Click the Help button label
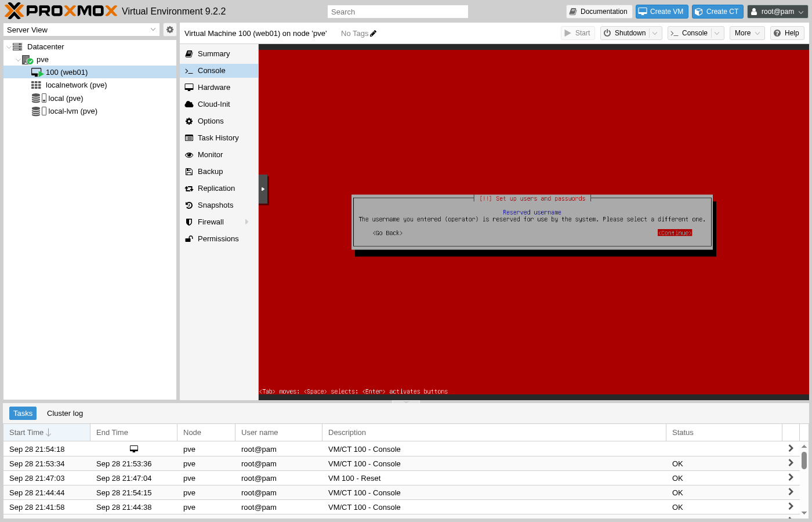The image size is (812, 522). [x=792, y=33]
